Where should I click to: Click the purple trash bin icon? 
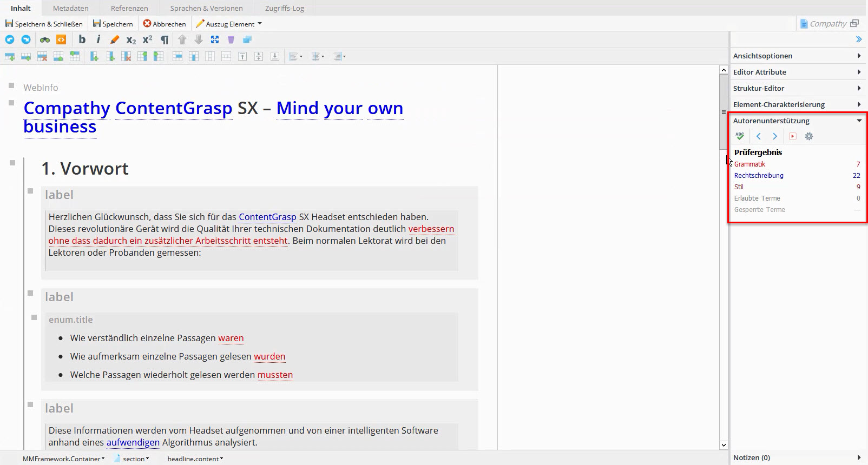point(231,39)
